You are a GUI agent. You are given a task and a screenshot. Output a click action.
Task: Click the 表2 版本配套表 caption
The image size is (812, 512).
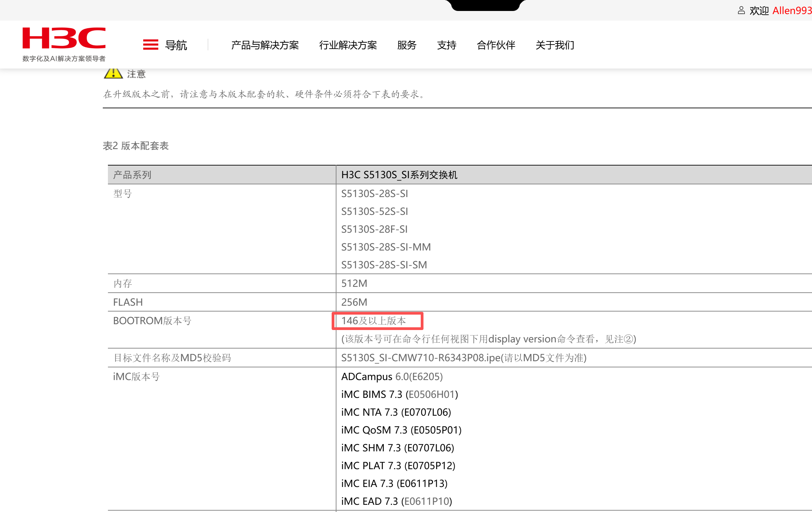(136, 146)
